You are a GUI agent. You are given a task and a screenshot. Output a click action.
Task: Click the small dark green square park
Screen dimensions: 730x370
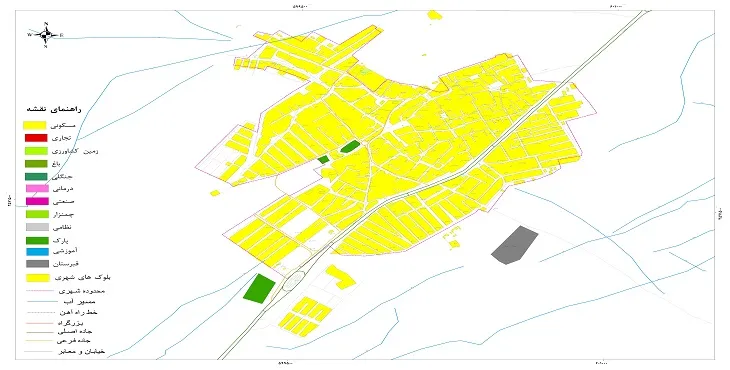pyautogui.click(x=324, y=160)
